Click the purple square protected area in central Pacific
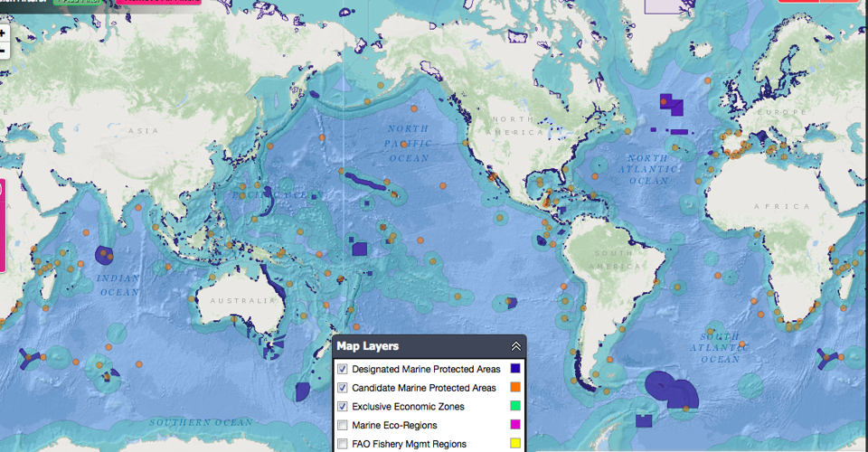The image size is (868, 452). (x=359, y=250)
